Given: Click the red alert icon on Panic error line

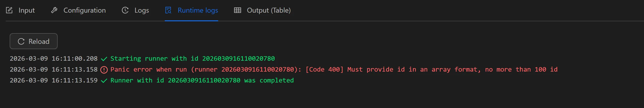Looking at the screenshot, I should (x=104, y=70).
